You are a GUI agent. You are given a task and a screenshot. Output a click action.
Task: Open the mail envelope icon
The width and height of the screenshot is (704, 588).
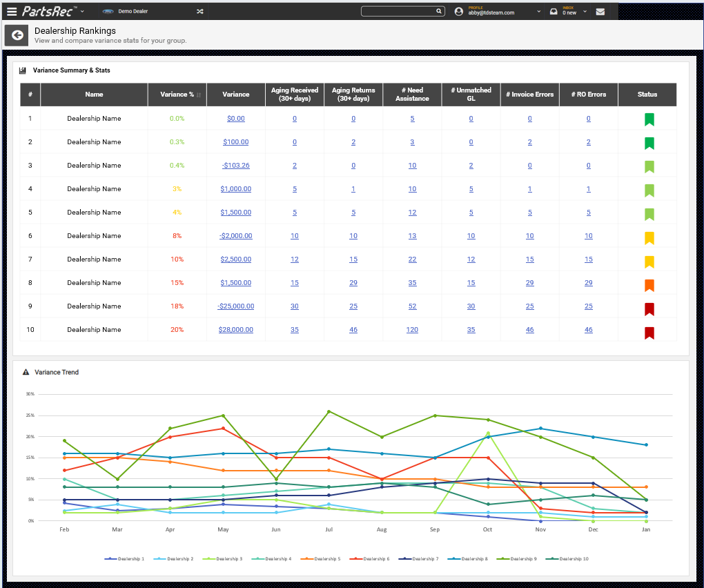point(600,12)
